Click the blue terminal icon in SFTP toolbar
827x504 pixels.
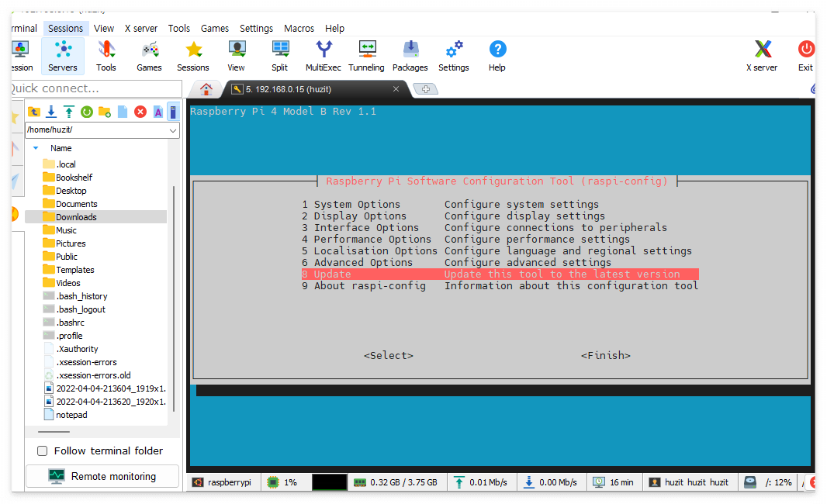(x=173, y=112)
